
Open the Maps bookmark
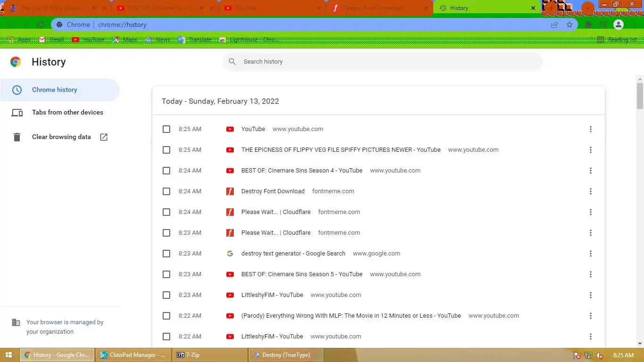(x=124, y=40)
